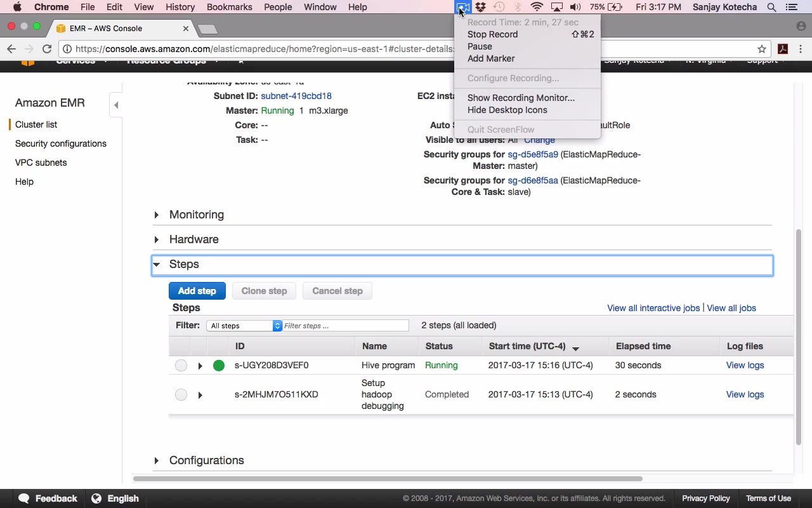Click the horizontal scrollbar under the page
812x508 pixels.
click(x=388, y=479)
